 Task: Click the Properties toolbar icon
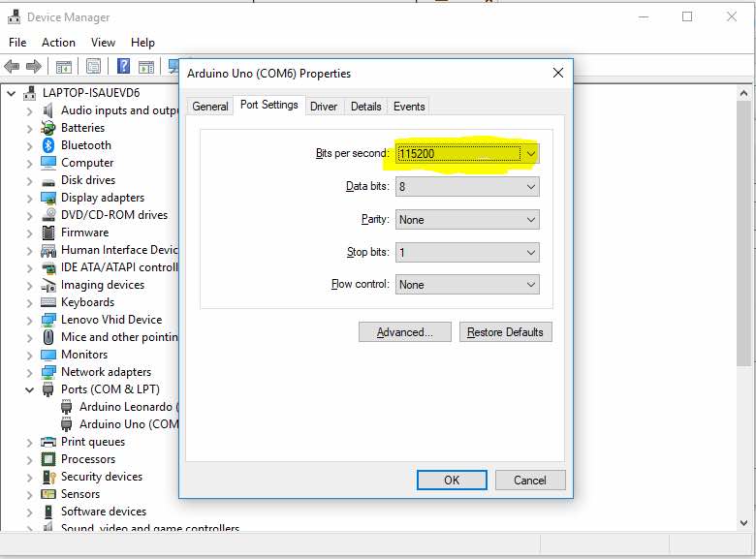coord(94,66)
